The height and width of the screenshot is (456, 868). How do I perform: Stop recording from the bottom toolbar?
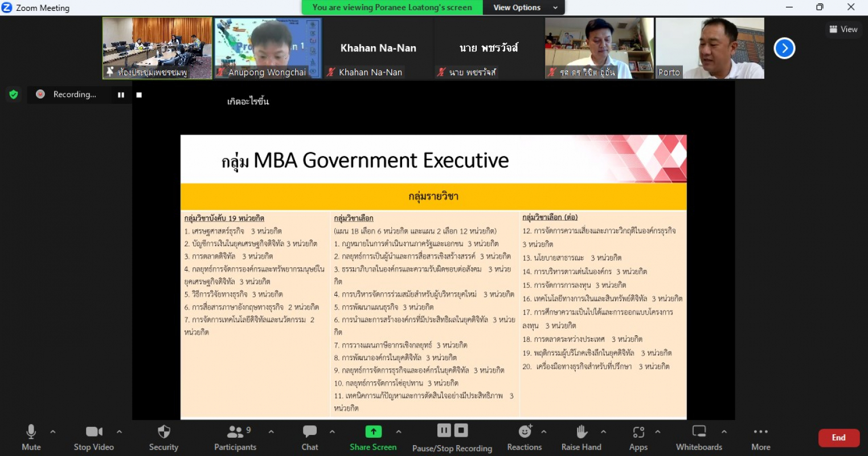[461, 430]
